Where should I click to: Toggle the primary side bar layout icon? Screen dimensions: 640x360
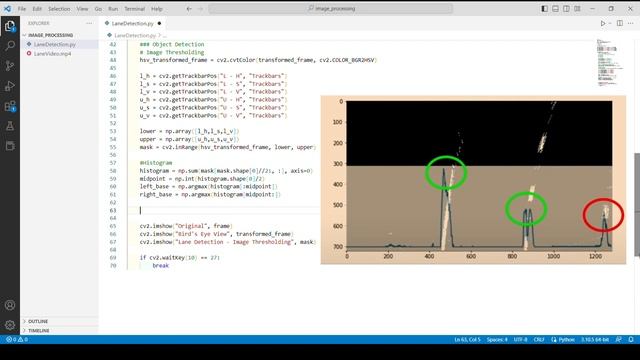click(544, 9)
